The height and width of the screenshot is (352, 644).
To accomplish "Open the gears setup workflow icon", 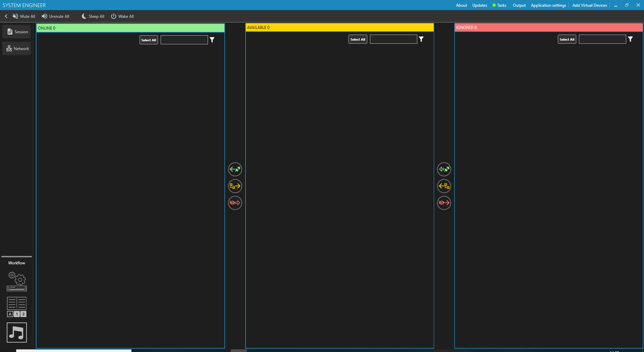I will (x=17, y=281).
